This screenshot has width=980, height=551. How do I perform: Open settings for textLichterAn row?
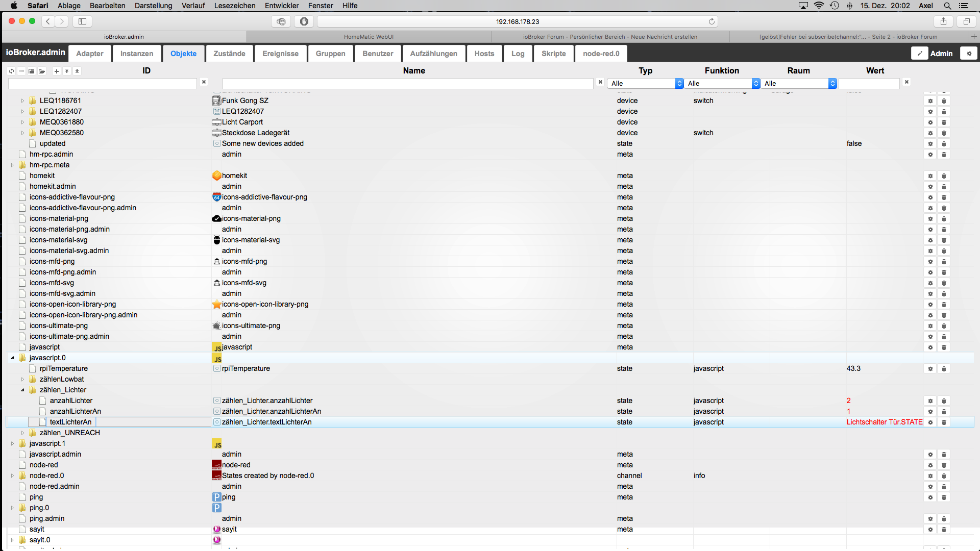point(930,422)
